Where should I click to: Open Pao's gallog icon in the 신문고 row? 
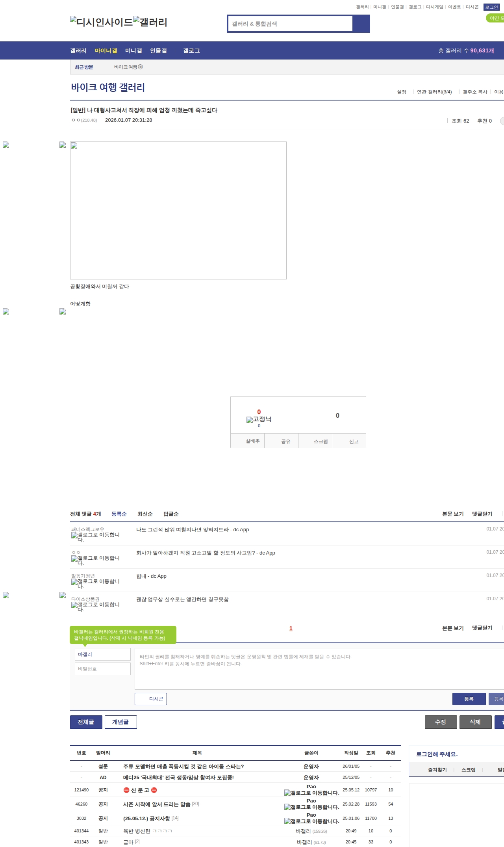pyautogui.click(x=312, y=793)
